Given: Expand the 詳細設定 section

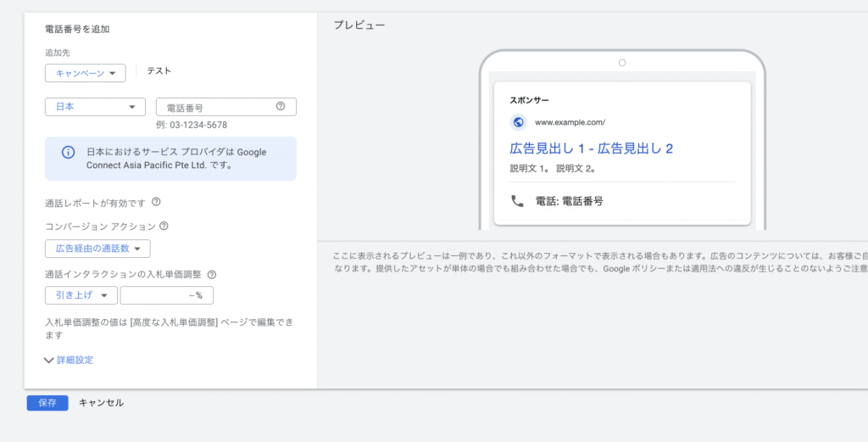Looking at the screenshot, I should [x=69, y=360].
